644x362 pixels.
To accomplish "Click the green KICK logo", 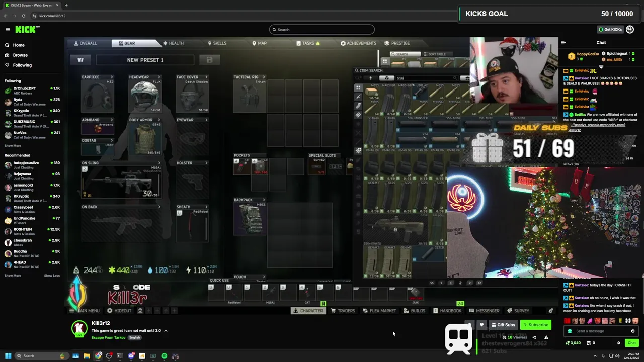I will [27, 29].
